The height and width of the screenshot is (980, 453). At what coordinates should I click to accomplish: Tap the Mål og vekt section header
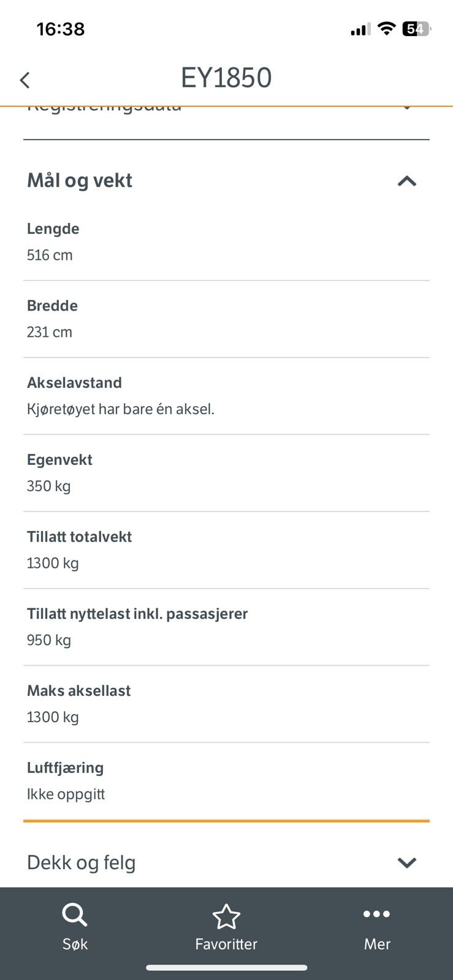coord(80,181)
